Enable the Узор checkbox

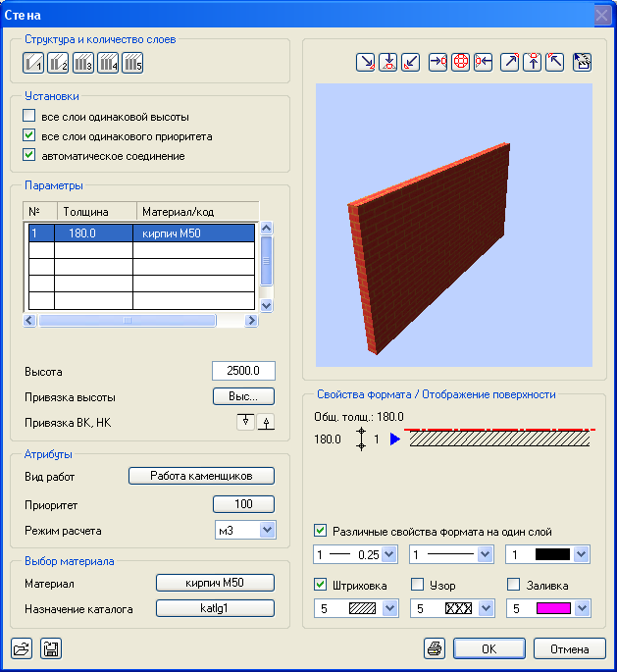click(x=417, y=584)
